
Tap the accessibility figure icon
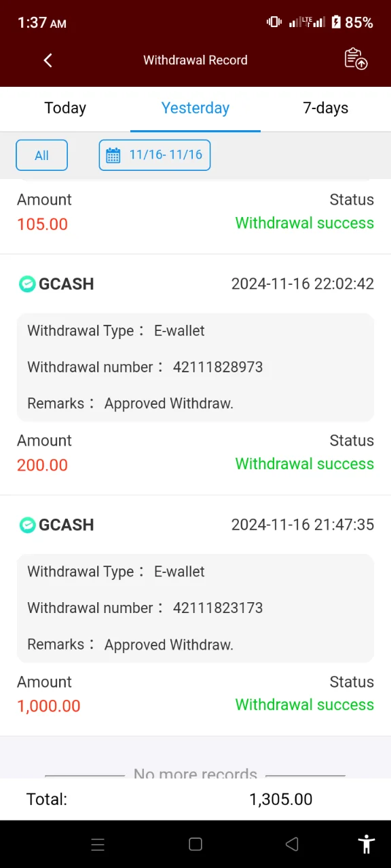point(367,844)
